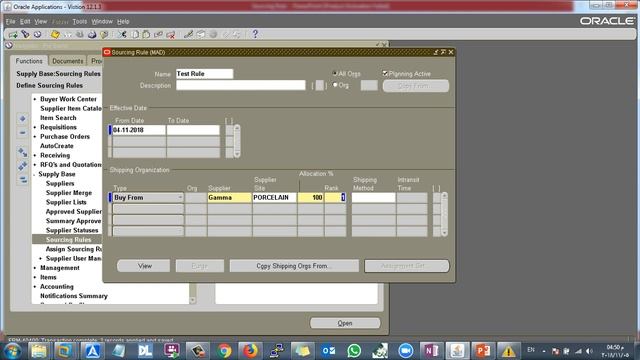Open the Window menu
This screenshot has width=640, height=360.
click(x=102, y=21)
